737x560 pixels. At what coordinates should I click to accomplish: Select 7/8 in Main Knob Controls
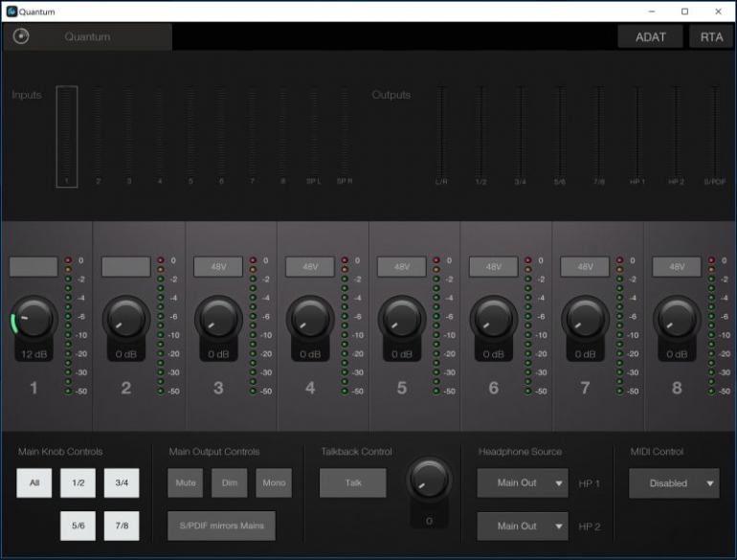[x=122, y=526]
